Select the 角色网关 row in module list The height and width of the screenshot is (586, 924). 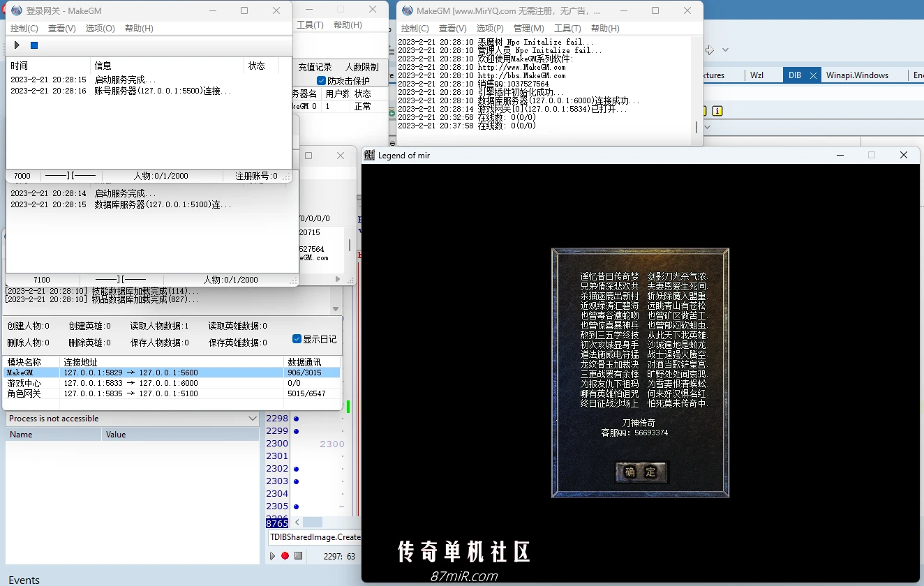click(x=172, y=393)
